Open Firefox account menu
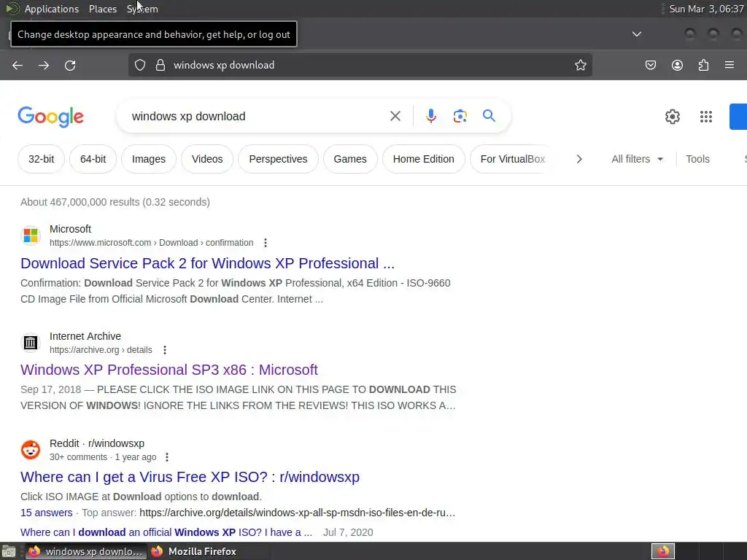The width and height of the screenshot is (747, 560). 677,65
